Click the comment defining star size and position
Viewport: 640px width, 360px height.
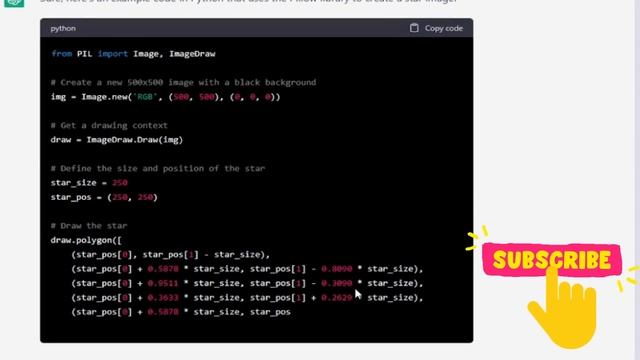[x=158, y=169]
